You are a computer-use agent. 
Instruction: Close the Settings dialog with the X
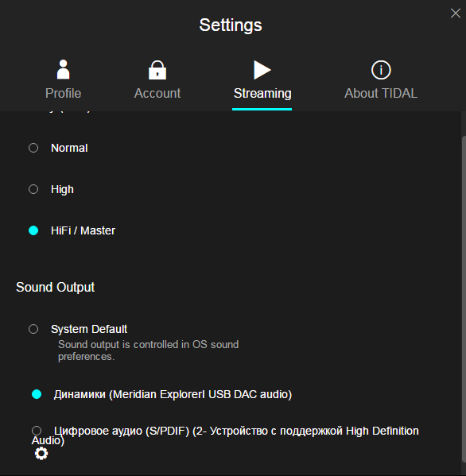pos(456,13)
